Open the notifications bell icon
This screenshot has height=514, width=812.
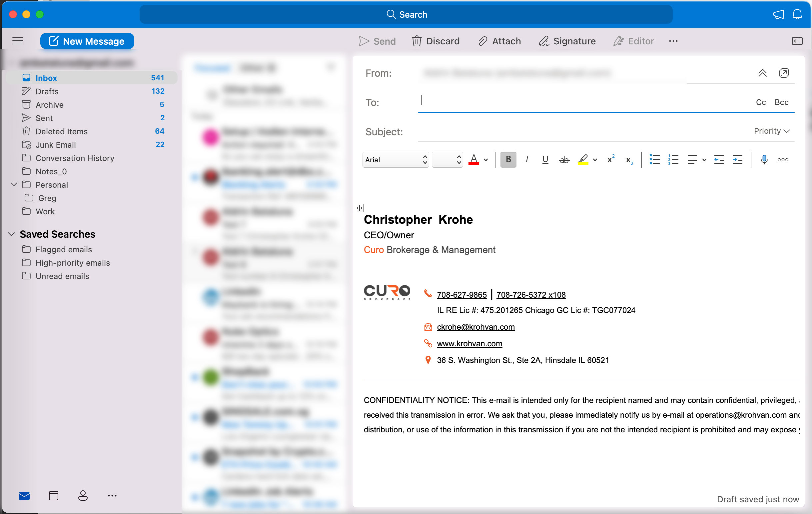[797, 14]
